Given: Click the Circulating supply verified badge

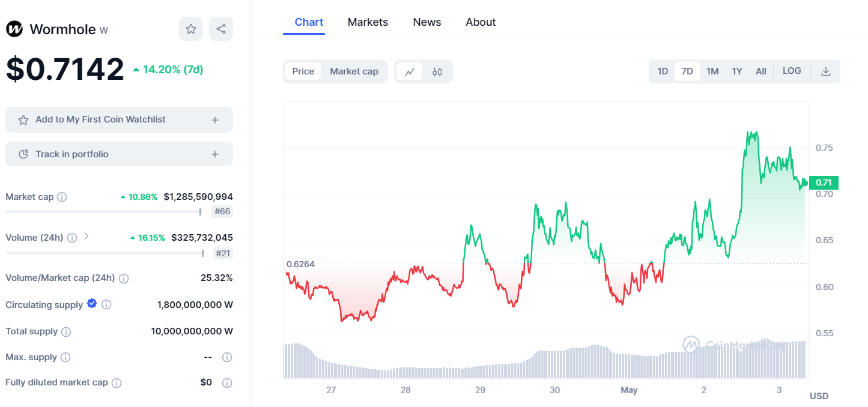Looking at the screenshot, I should point(92,304).
